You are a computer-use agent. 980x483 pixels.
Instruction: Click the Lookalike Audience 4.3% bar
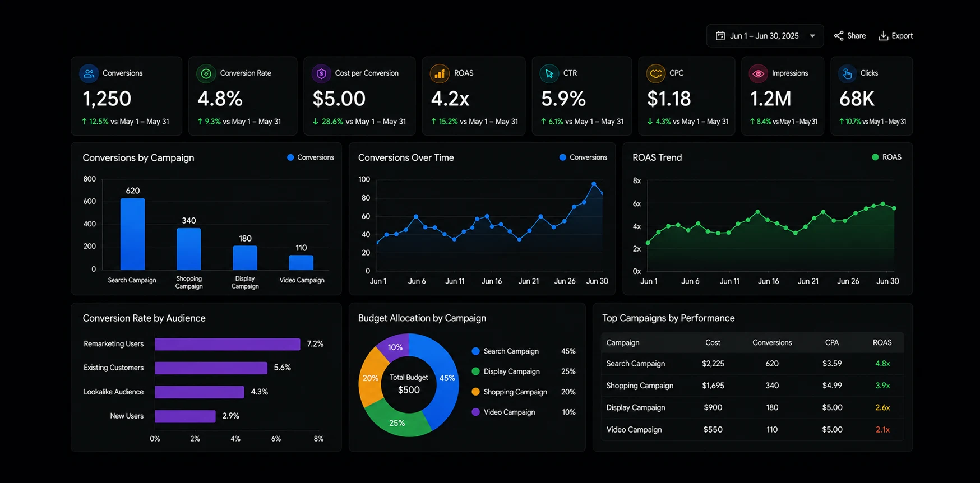click(x=200, y=392)
